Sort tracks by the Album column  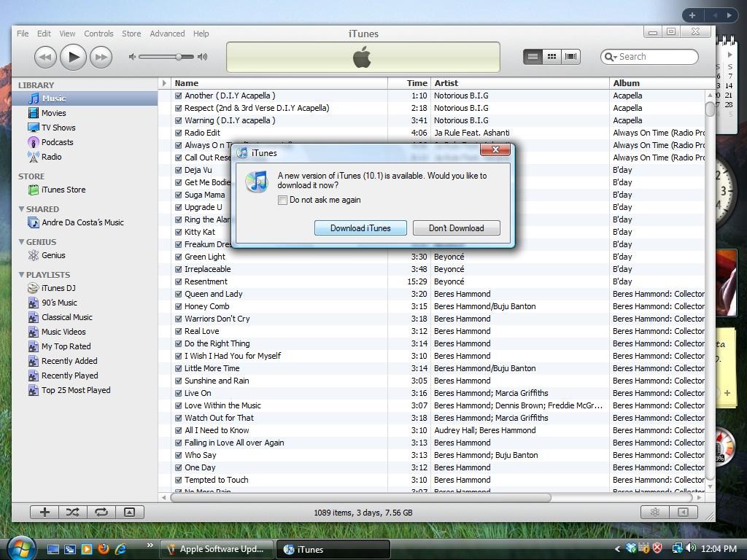[657, 83]
